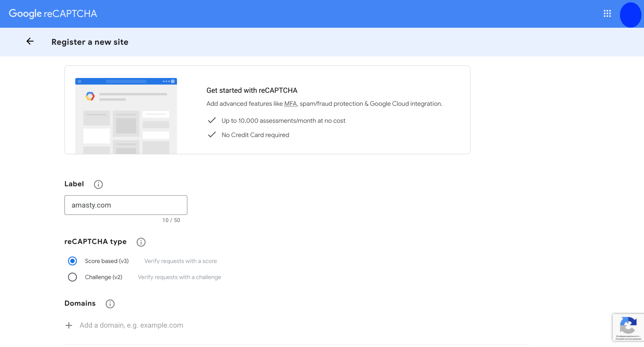
Task: Select the Challenge (v2) radio button
Action: 72,277
